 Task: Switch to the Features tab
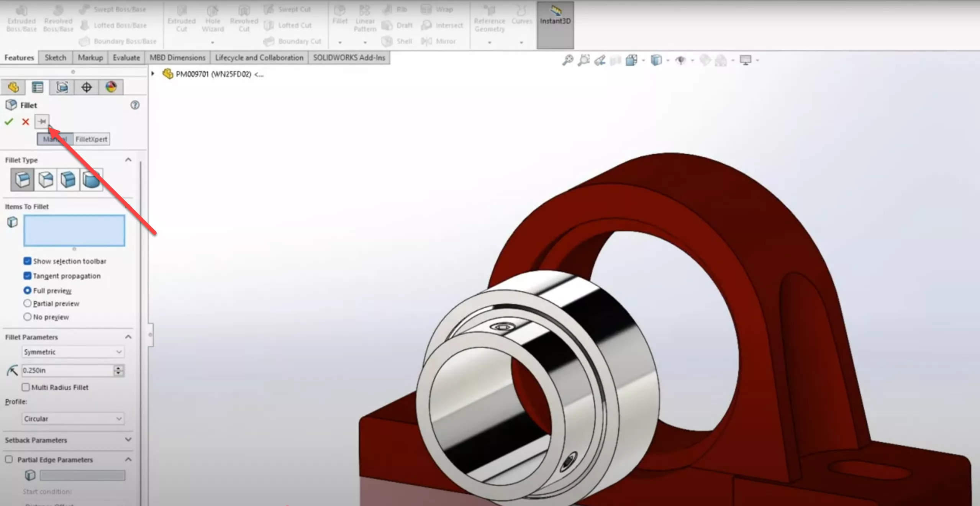[19, 57]
